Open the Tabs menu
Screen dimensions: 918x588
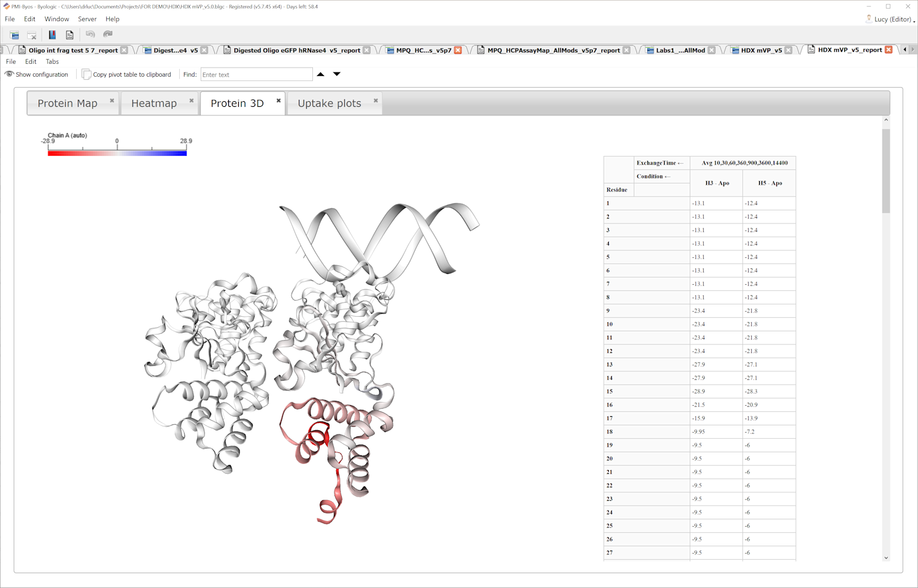52,61
